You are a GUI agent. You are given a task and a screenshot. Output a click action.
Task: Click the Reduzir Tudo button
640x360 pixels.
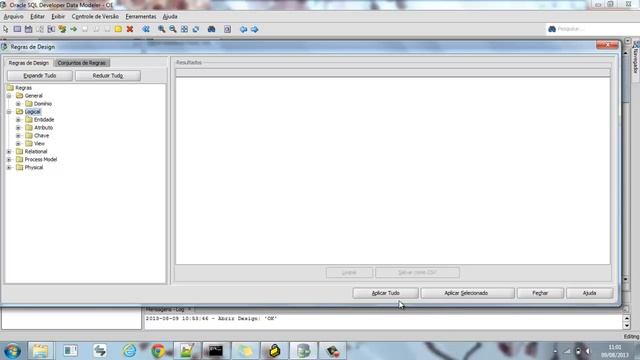click(108, 76)
